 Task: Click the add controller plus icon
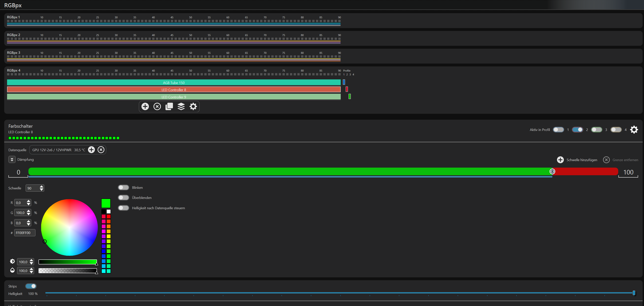pos(145,107)
